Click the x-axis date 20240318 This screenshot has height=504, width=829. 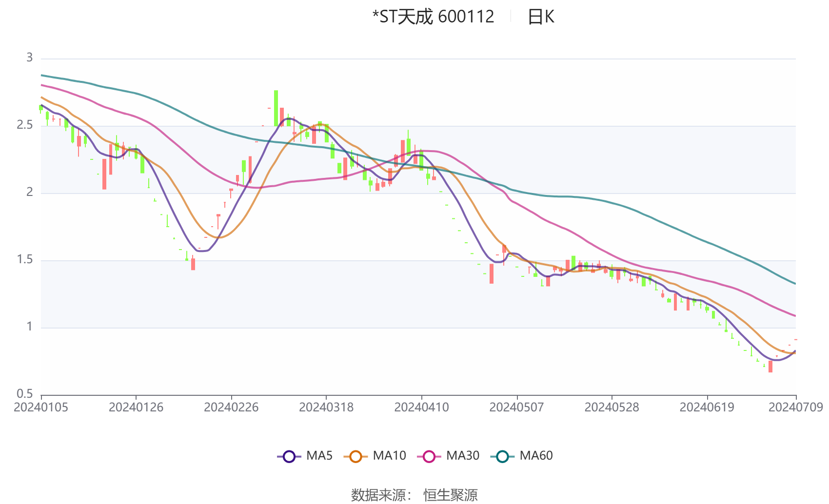point(326,407)
